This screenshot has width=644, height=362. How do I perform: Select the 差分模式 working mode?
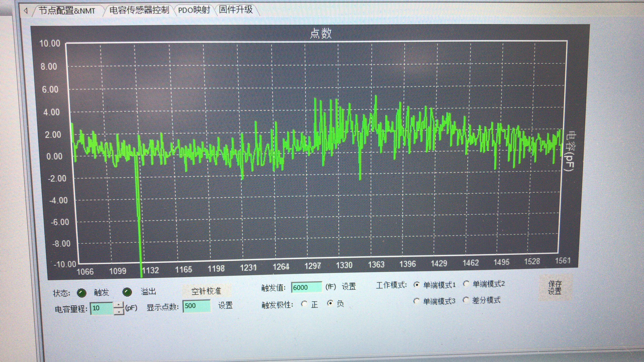tap(466, 300)
